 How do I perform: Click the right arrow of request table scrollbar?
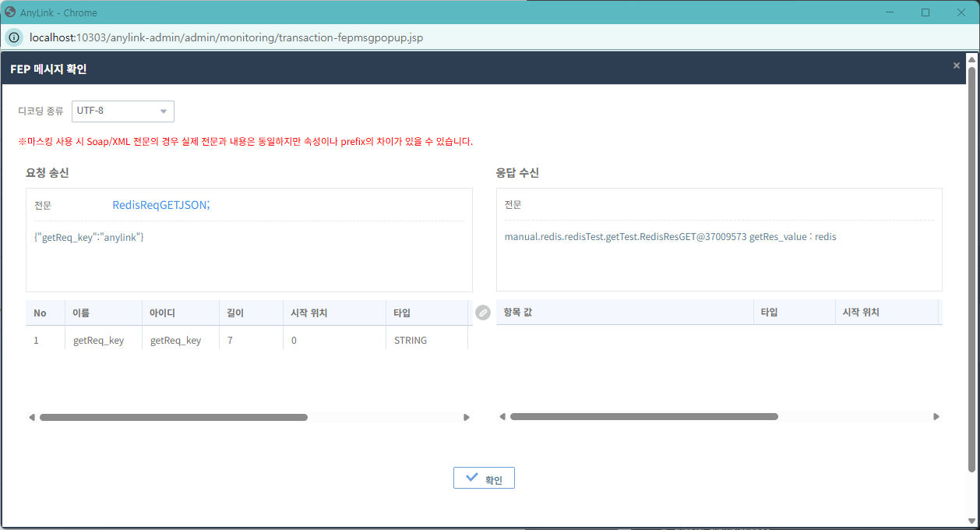pyautogui.click(x=467, y=418)
